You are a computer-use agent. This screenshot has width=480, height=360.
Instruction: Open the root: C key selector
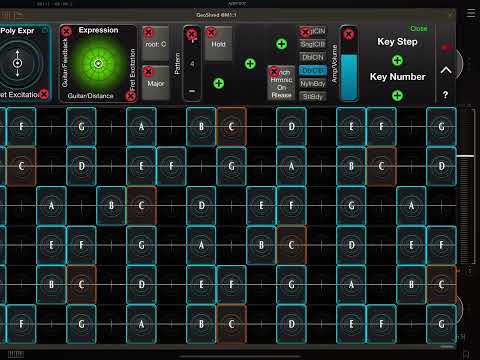coord(155,44)
